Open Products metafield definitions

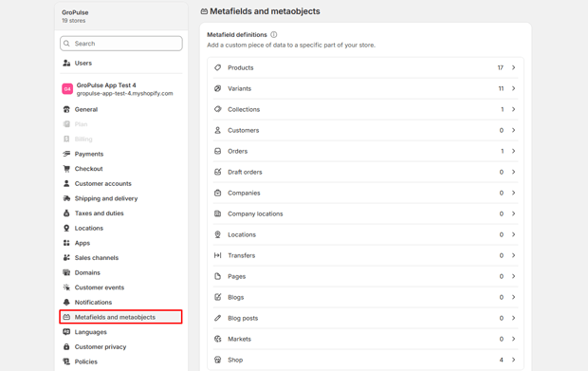[366, 67]
